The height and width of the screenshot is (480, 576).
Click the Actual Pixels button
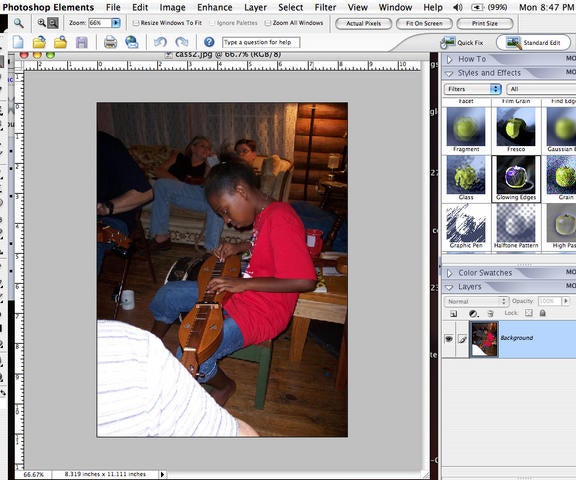pos(364,24)
